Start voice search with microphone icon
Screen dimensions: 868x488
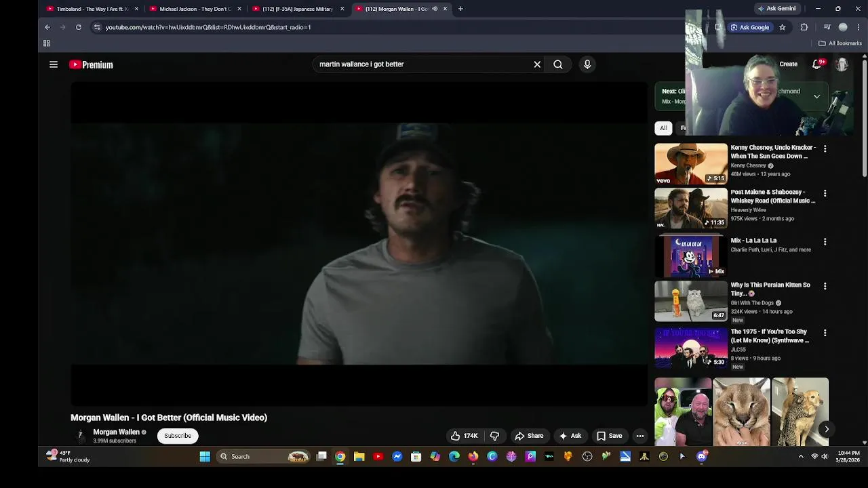(587, 64)
